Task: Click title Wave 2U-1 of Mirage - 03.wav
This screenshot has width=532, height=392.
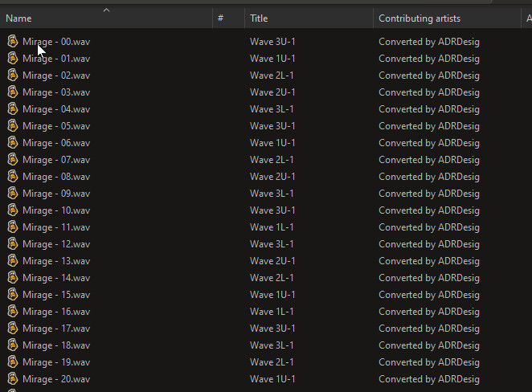Action: [x=272, y=92]
